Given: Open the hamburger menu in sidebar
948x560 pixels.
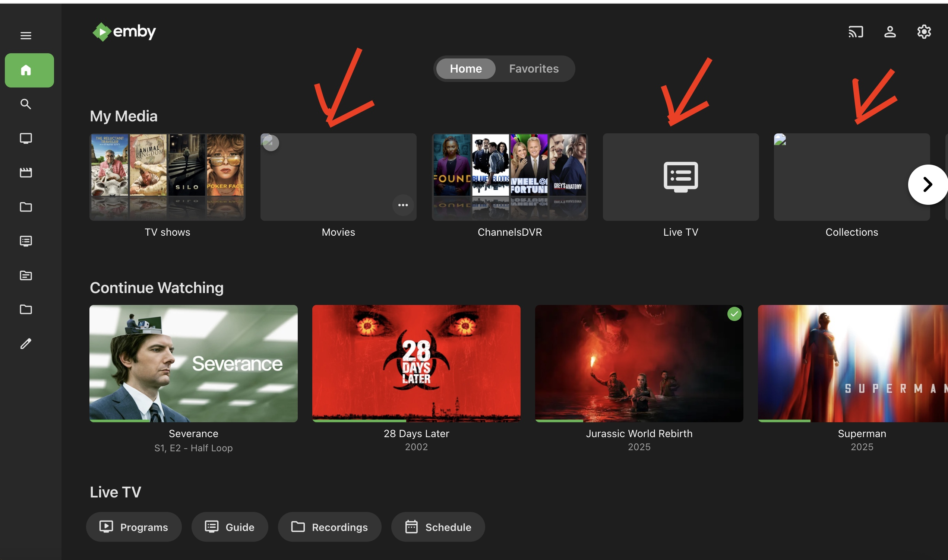Looking at the screenshot, I should [26, 35].
